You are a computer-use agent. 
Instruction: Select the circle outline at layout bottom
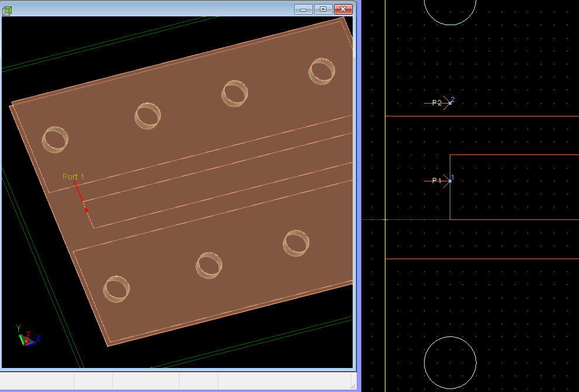point(450,362)
